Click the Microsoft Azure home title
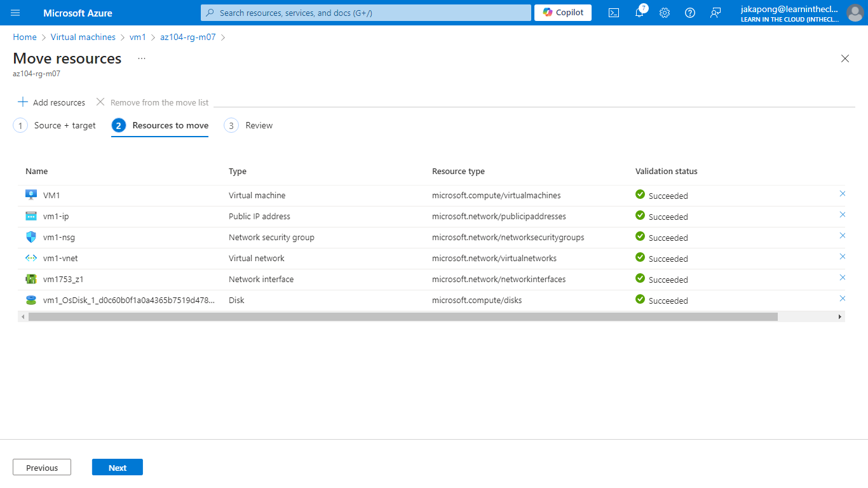This screenshot has height=488, width=868. coord(78,13)
